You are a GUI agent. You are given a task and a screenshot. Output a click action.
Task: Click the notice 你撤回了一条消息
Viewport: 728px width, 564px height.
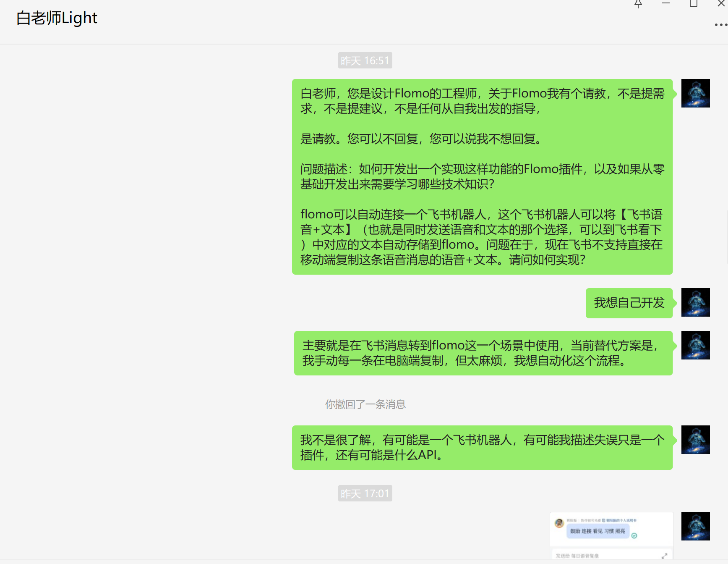pos(365,404)
